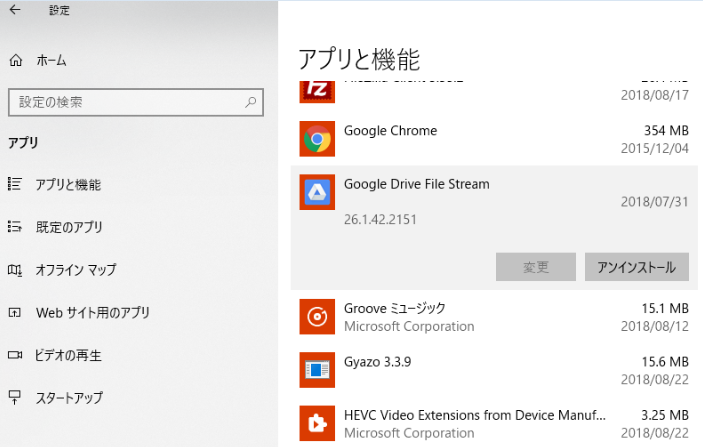This screenshot has height=447, width=703.
Task: Click Gyazo size 15.6 MB
Action: 665,362
